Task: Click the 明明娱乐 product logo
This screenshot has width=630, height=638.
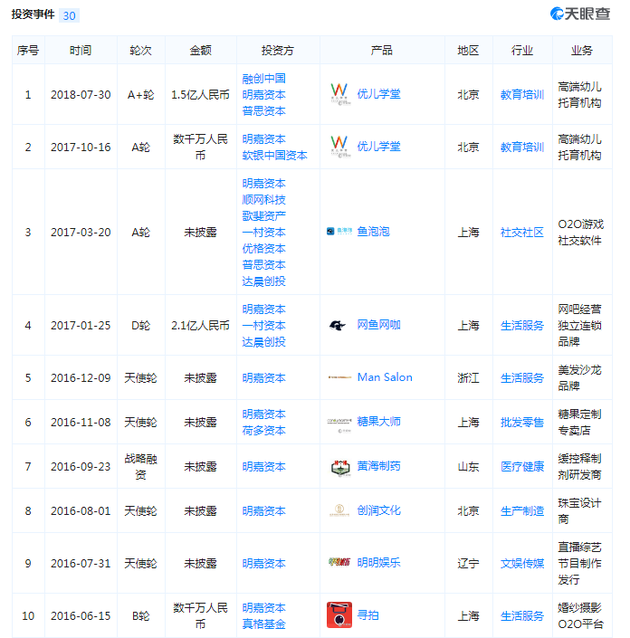Action: [339, 562]
